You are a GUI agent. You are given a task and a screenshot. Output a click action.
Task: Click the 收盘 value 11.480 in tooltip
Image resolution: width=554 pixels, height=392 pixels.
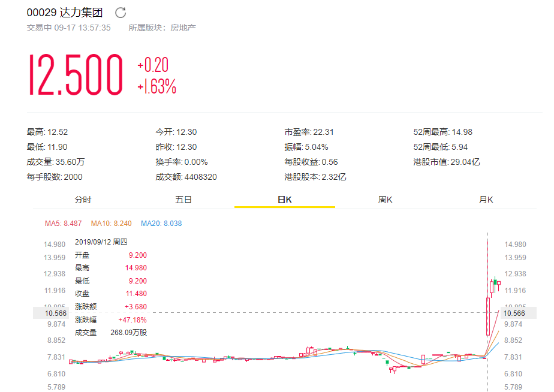(x=136, y=294)
